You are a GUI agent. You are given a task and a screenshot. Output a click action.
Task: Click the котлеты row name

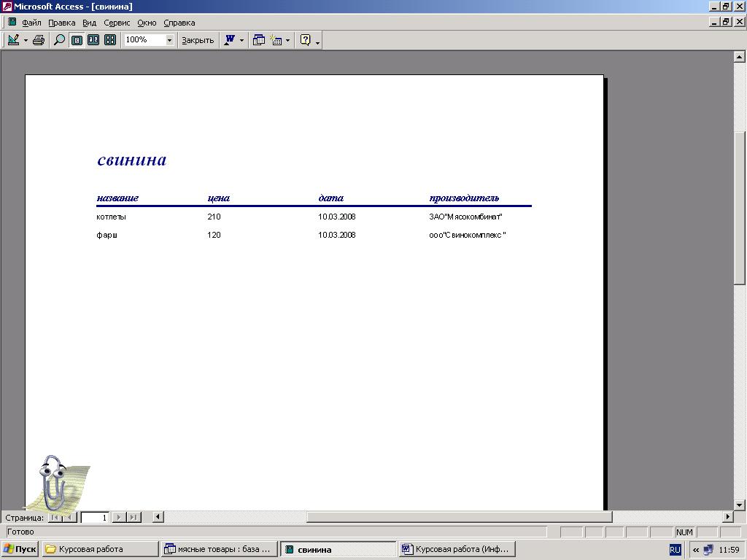111,217
